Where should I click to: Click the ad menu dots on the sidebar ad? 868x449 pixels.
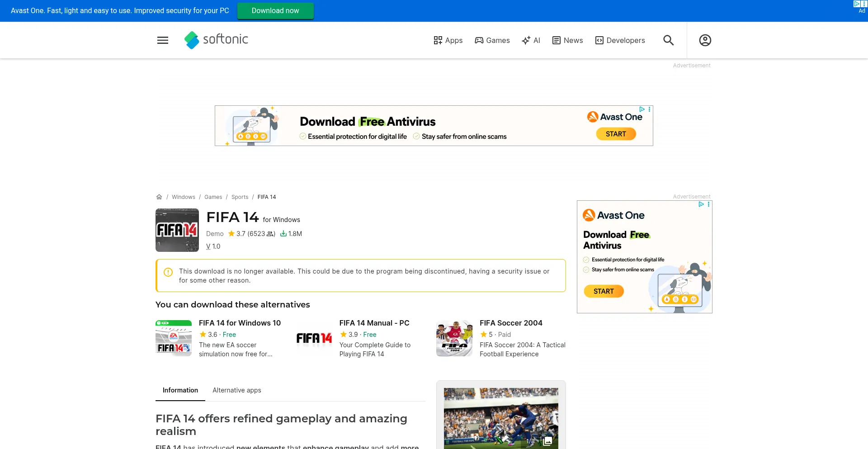[x=708, y=204]
